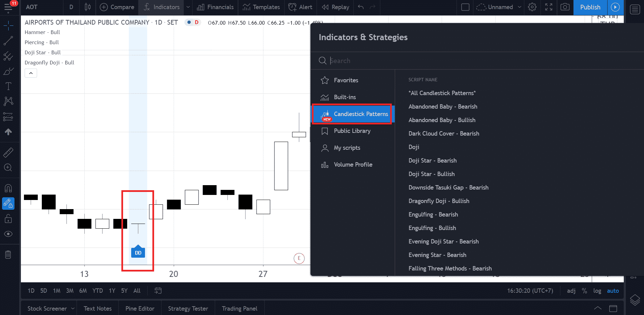
Task: Select the XABCD patterns tool
Action: click(8, 101)
